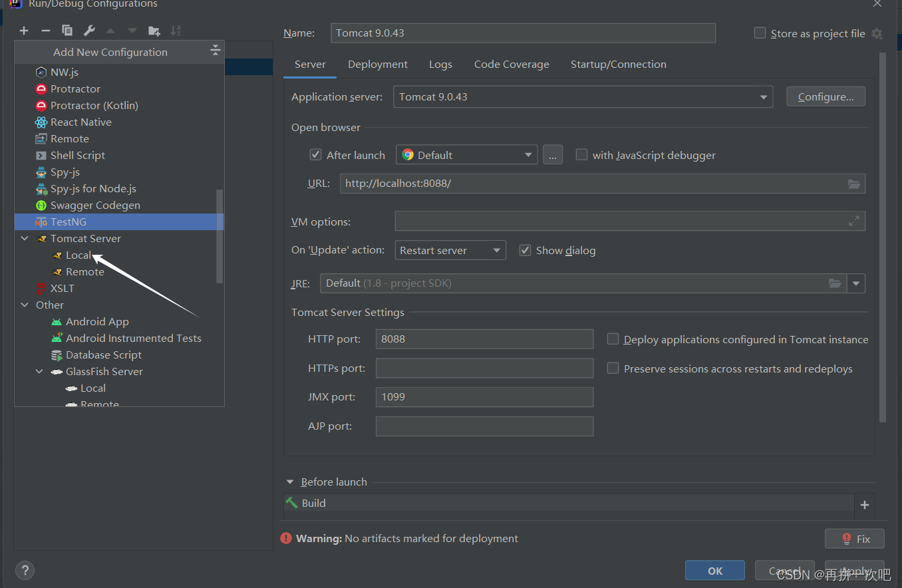
Task: Collapse the Other tree node
Action: point(25,305)
